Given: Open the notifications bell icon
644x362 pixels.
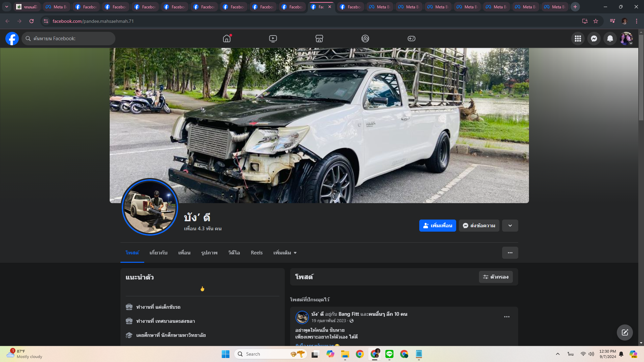Looking at the screenshot, I should coord(610,39).
